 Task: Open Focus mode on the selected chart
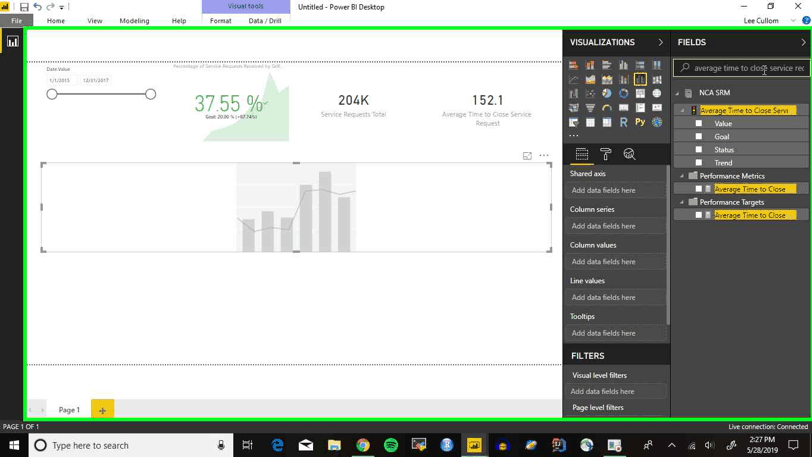click(x=527, y=155)
